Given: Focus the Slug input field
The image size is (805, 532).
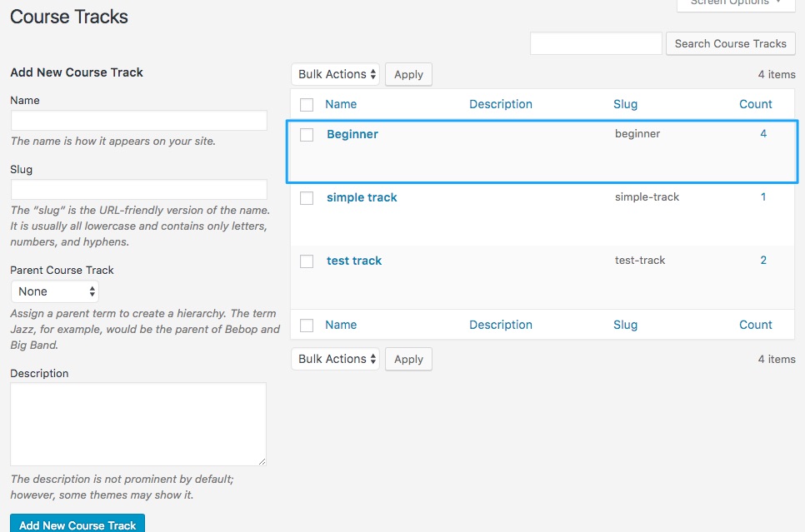Looking at the screenshot, I should (139, 190).
